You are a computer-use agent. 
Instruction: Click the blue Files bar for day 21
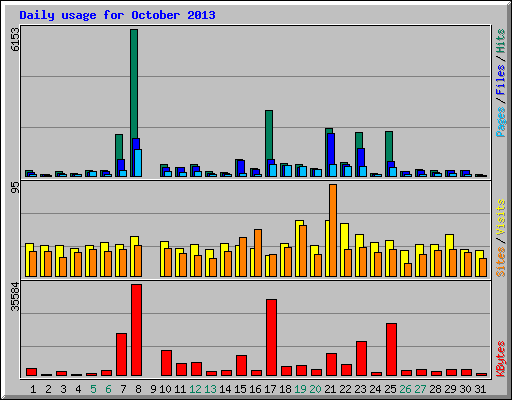[331, 149]
